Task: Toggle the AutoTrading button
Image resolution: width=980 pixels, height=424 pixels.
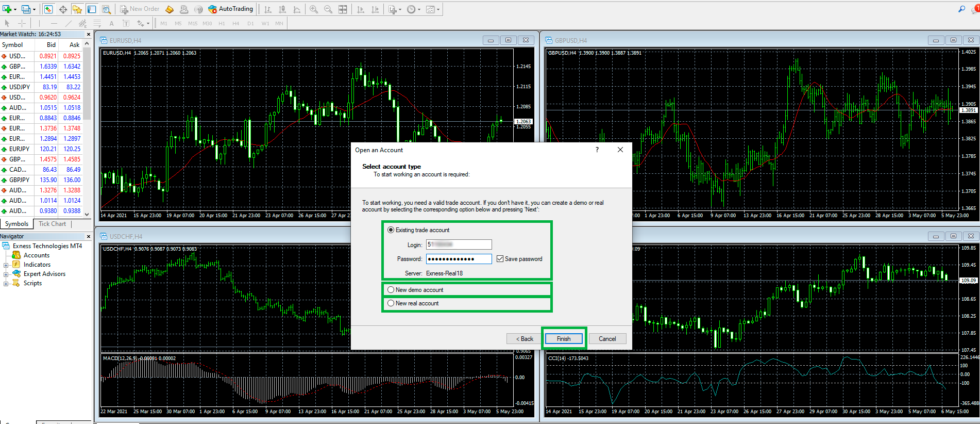Action: pyautogui.click(x=230, y=9)
